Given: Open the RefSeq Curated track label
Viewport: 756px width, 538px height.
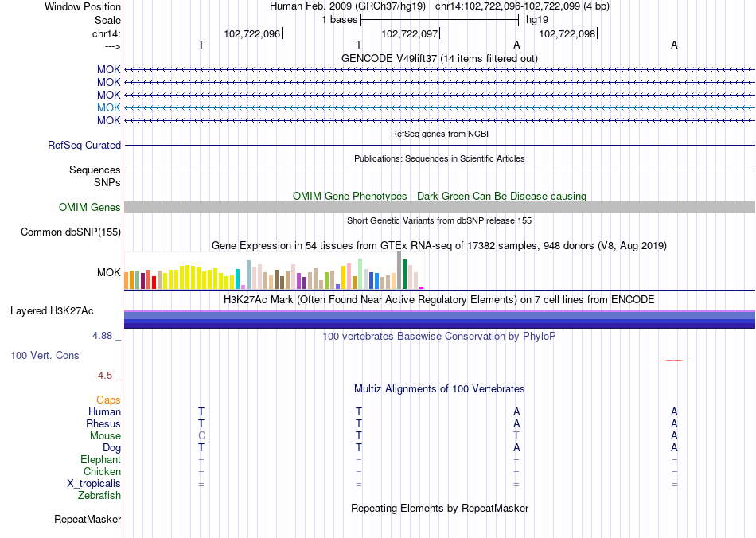Looking at the screenshot, I should click(x=84, y=145).
